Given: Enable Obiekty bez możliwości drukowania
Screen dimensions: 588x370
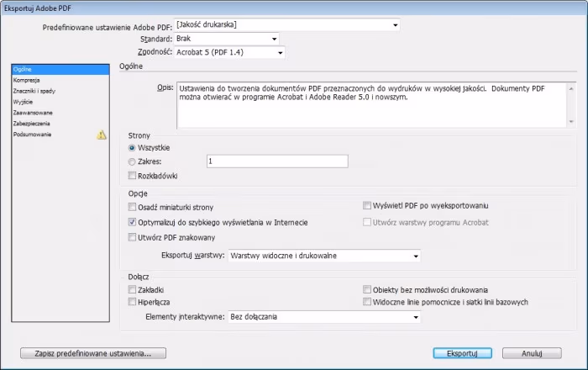Looking at the screenshot, I should click(x=367, y=289).
